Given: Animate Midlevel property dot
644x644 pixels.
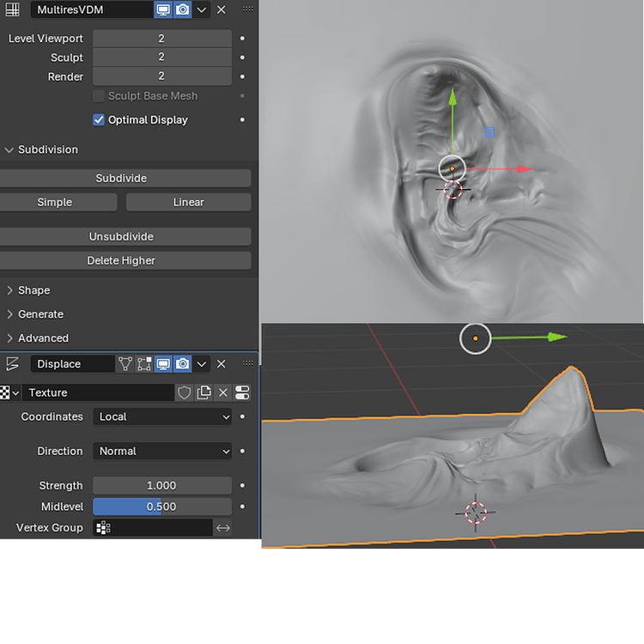Looking at the screenshot, I should (242, 507).
